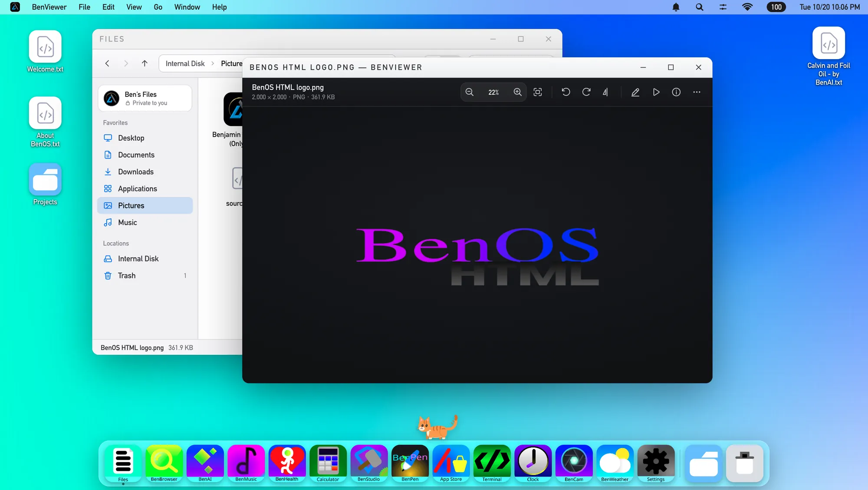
Task: Go back in the Files window
Action: pos(107,63)
